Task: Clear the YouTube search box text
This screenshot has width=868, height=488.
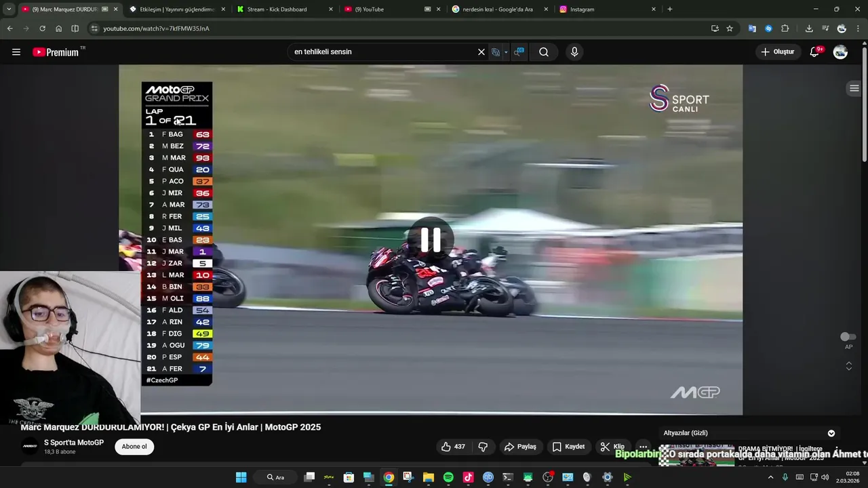Action: pos(481,52)
